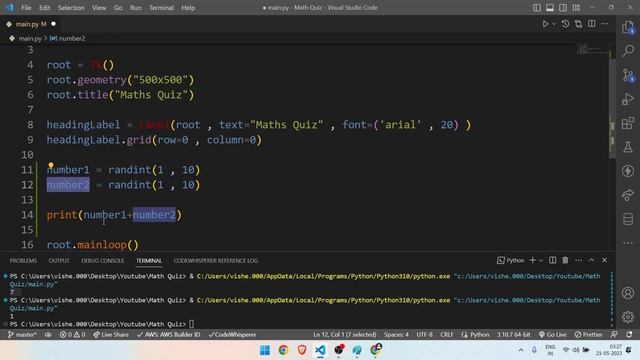The image size is (640, 360).
Task: Open the timeline history icon in editor toolbar
Action: [x=565, y=24]
